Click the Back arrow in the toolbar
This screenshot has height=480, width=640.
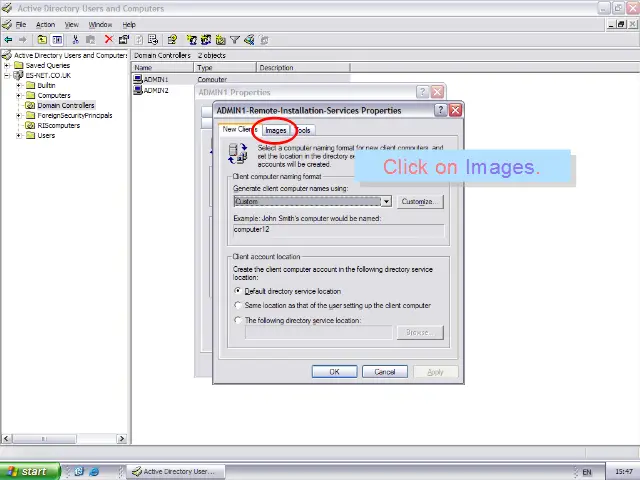point(8,40)
